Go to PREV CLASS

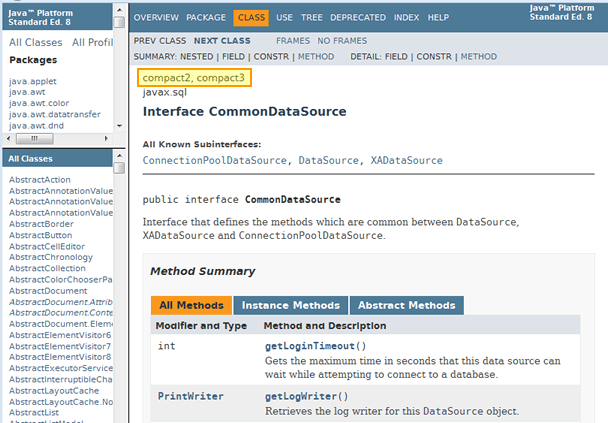tap(160, 41)
